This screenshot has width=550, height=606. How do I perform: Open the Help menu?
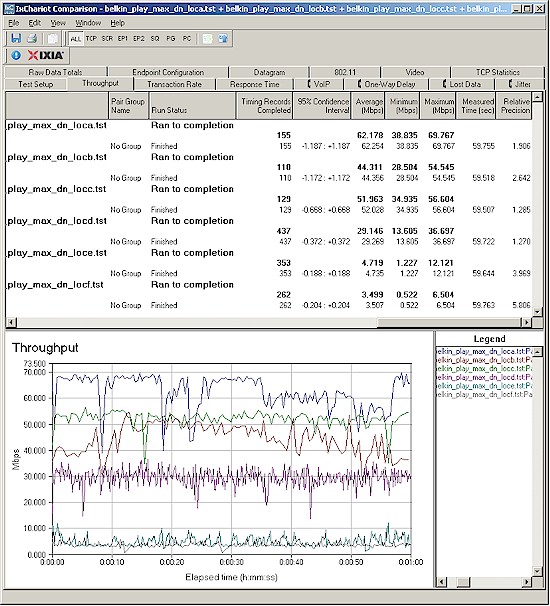click(x=117, y=23)
